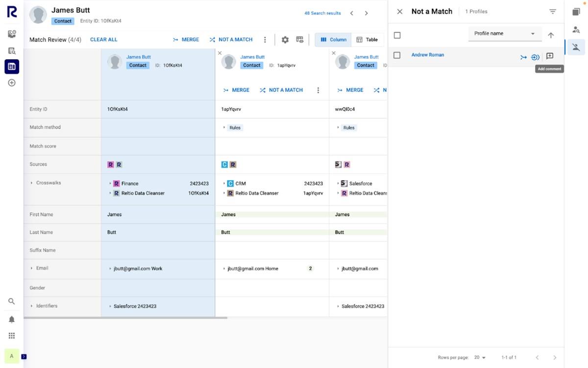Open the settings gear in Match Review toolbar
The height and width of the screenshot is (368, 588).
click(285, 40)
